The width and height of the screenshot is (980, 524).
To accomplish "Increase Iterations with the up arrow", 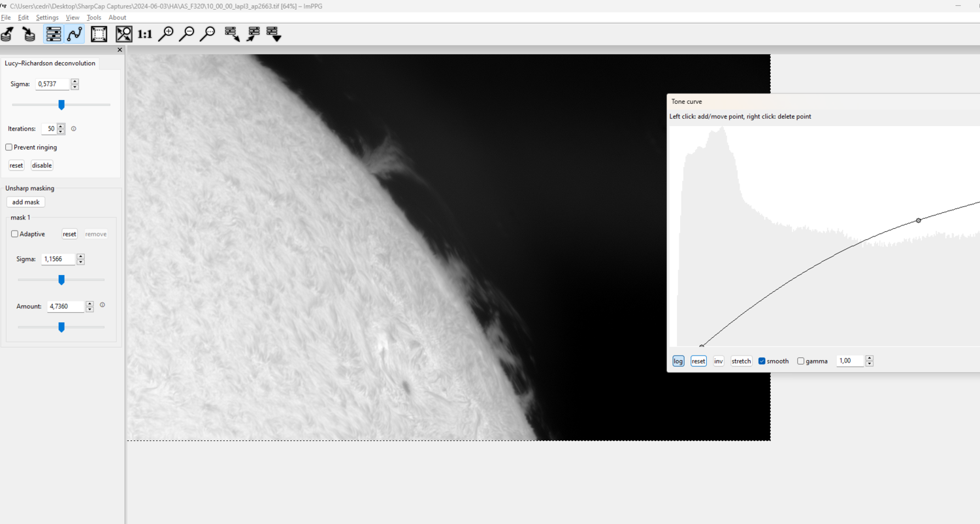I will pyautogui.click(x=61, y=126).
